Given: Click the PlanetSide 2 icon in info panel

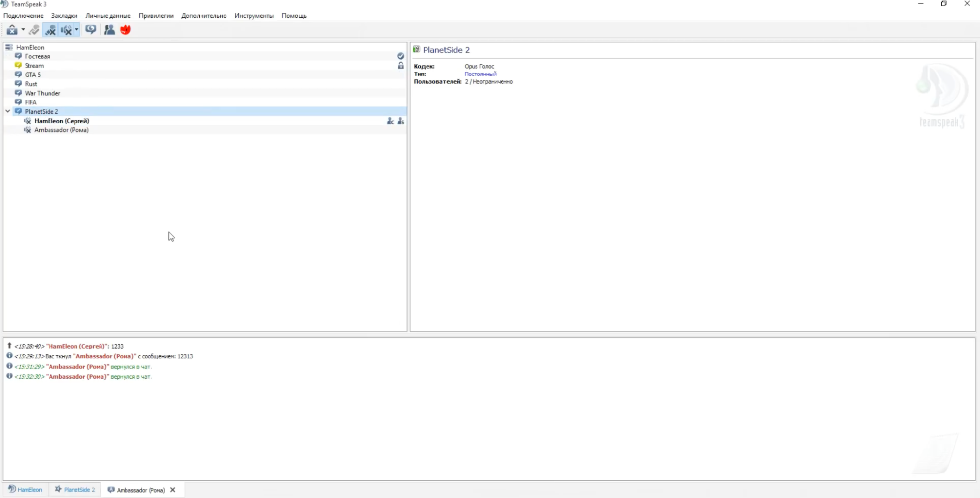Looking at the screenshot, I should (416, 50).
